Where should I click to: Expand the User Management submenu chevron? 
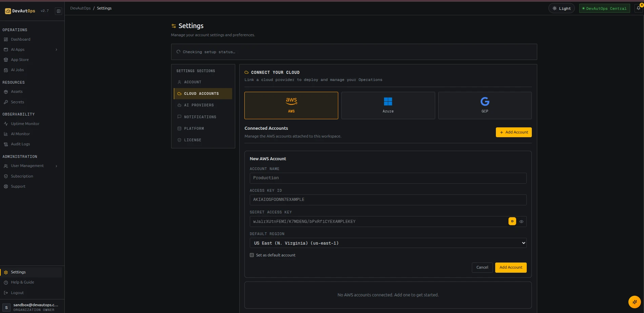click(x=56, y=166)
